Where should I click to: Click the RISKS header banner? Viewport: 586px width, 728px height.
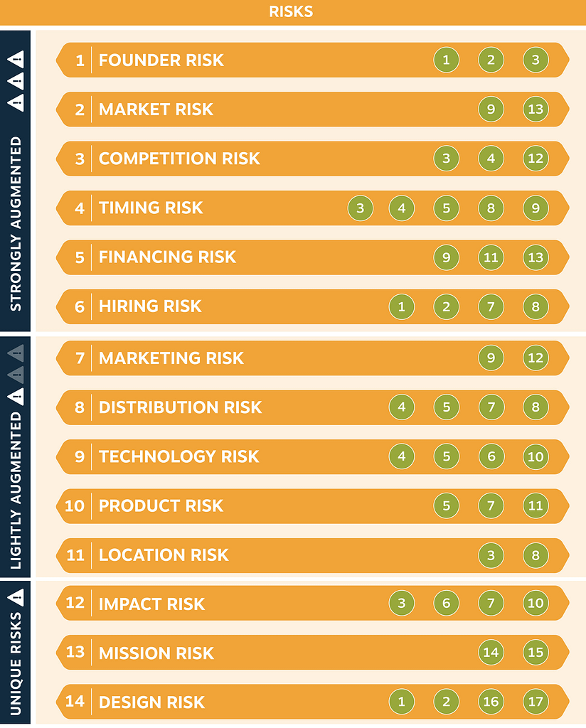(x=293, y=12)
